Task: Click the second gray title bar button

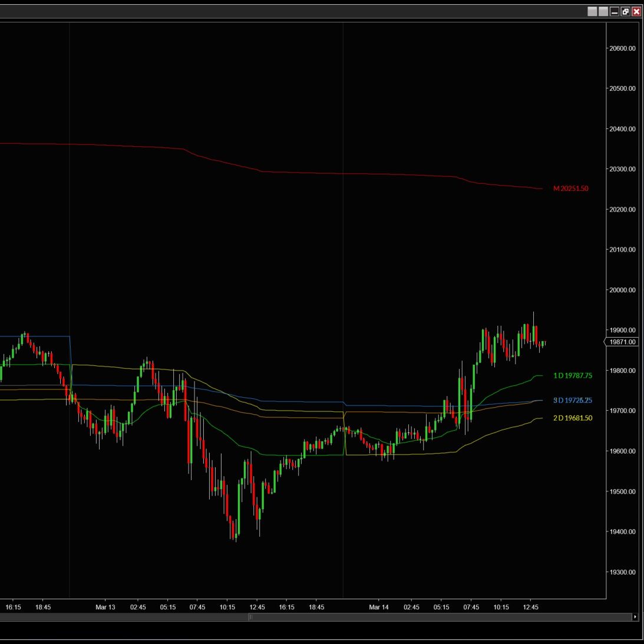Action: (x=603, y=11)
